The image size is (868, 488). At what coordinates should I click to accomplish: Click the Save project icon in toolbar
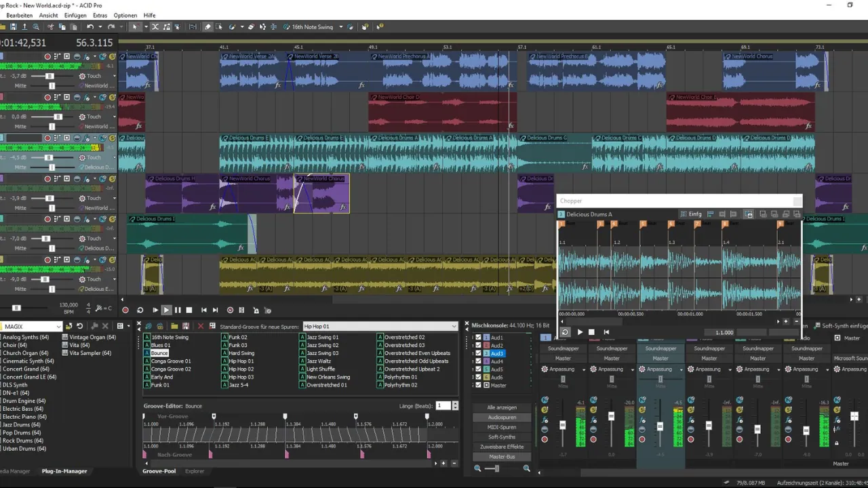13,27
